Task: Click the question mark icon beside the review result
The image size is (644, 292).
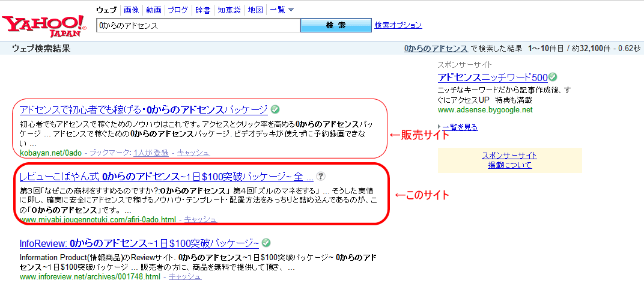Action: [x=321, y=177]
